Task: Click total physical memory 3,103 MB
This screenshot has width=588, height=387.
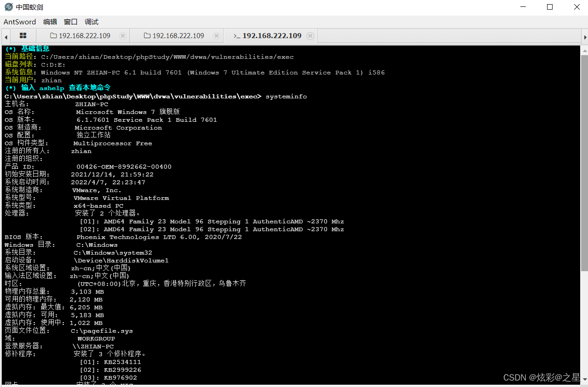Action: point(87,292)
